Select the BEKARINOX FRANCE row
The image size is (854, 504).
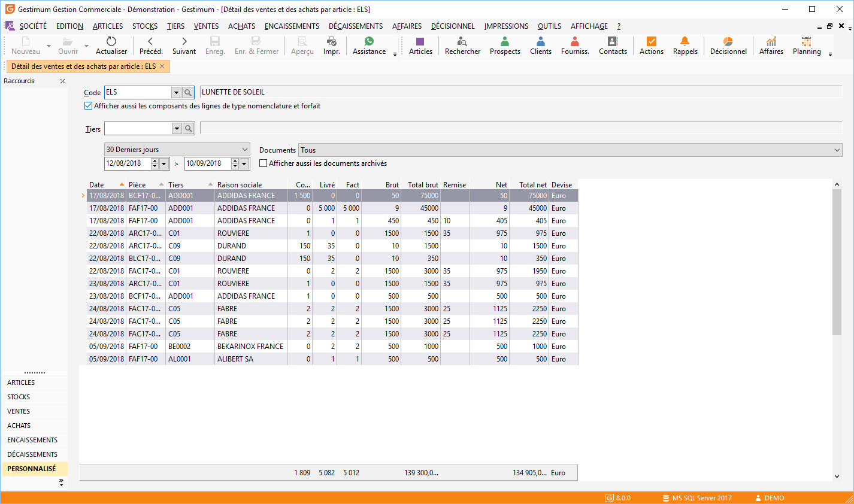pyautogui.click(x=332, y=347)
